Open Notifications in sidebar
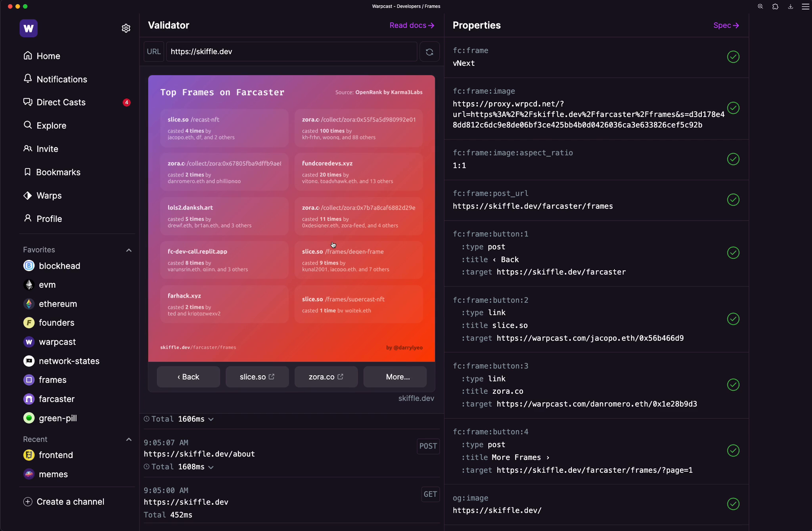This screenshot has width=812, height=531. tap(62, 79)
